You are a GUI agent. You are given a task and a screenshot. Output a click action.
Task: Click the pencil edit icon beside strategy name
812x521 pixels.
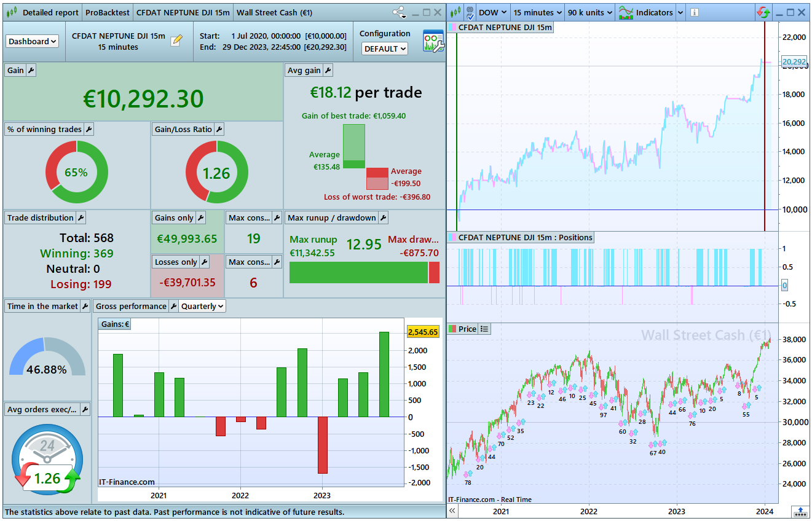point(176,40)
